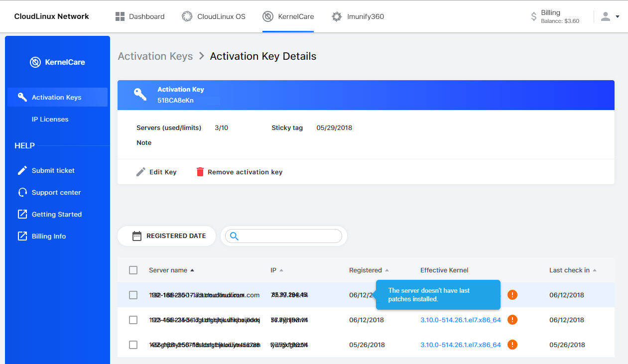Click the activation key value 51BCA8eKn
The width and height of the screenshot is (628, 364).
point(175,100)
